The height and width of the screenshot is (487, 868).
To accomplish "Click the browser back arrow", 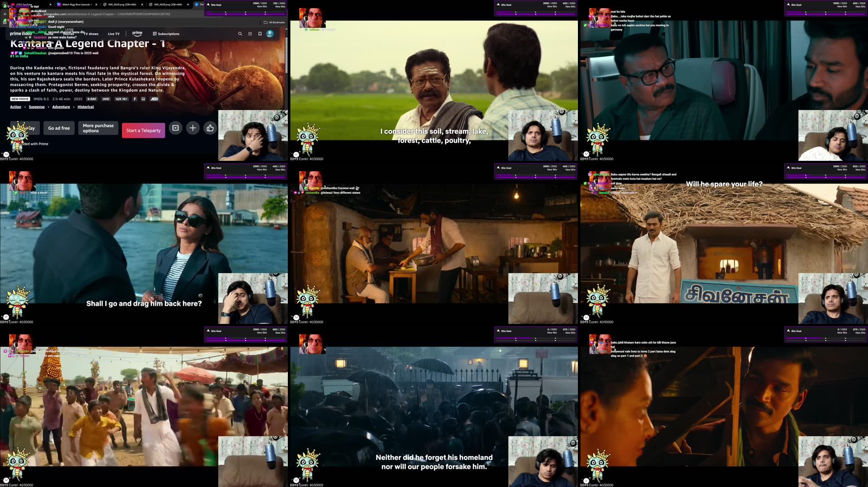I will (x=5, y=14).
